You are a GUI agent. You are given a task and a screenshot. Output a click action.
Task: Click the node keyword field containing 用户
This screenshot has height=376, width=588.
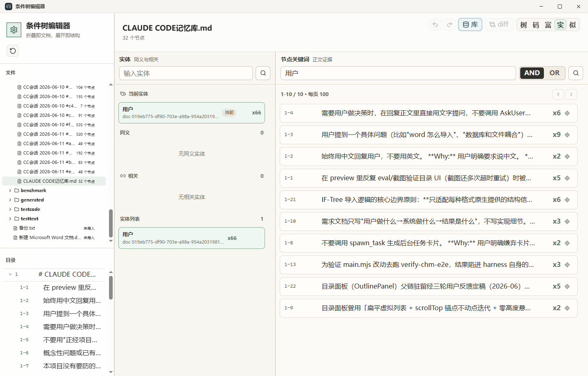[398, 73]
